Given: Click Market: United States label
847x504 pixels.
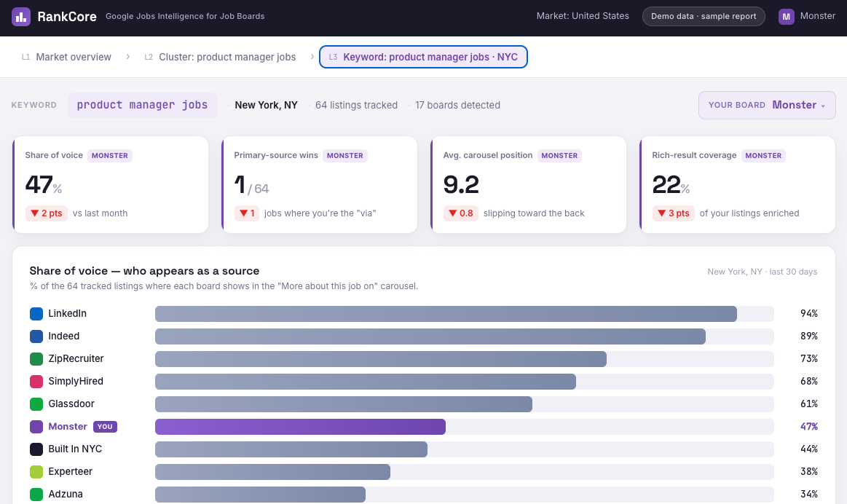Looking at the screenshot, I should 583,16.
